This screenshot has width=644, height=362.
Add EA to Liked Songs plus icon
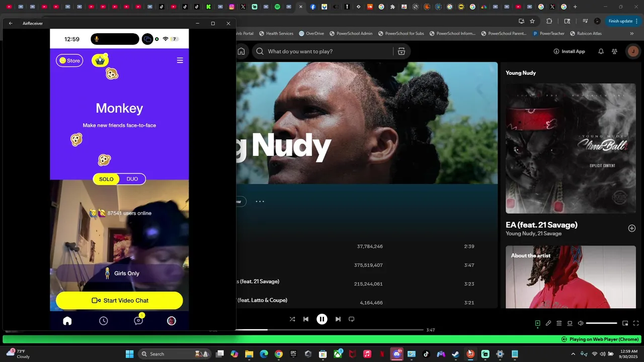pos(632,228)
